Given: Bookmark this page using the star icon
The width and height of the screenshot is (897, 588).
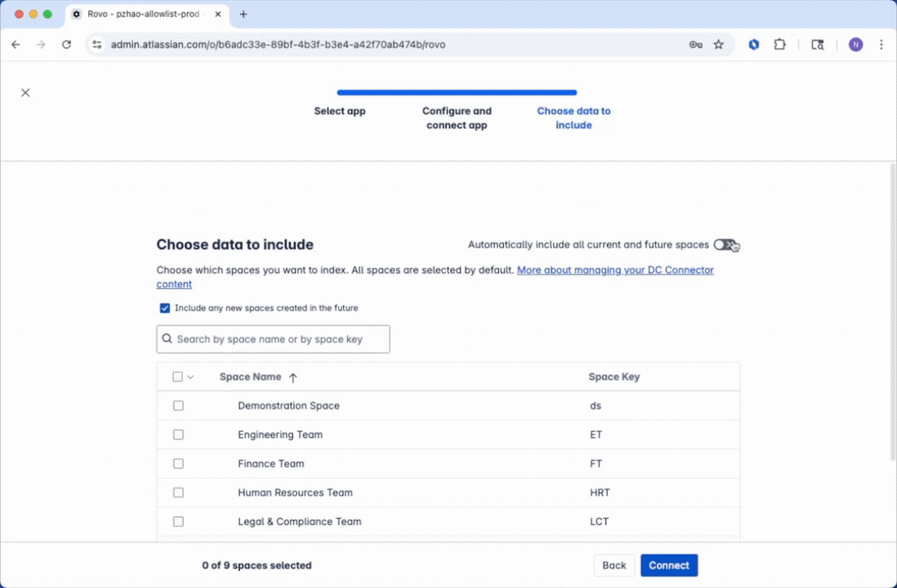Looking at the screenshot, I should [718, 45].
